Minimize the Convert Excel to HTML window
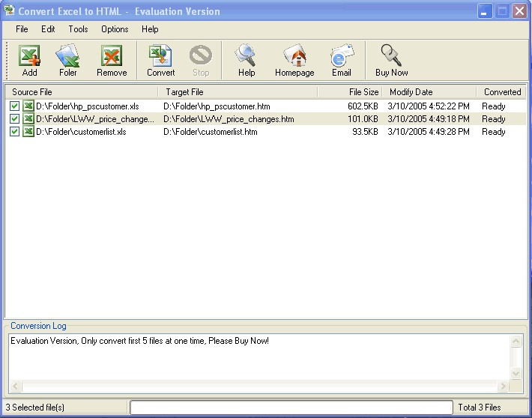The height and width of the screenshot is (418, 532). tap(484, 11)
